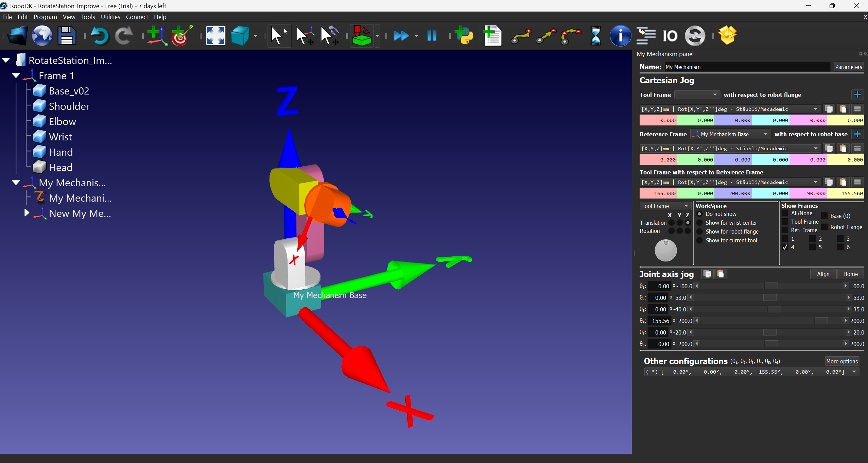Image resolution: width=868 pixels, height=463 pixels.
Task: Click the θ4 joint slider handle
Action: [821, 321]
